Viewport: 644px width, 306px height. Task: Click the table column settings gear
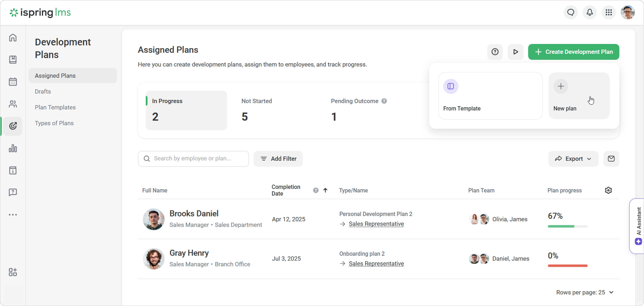coord(608,190)
